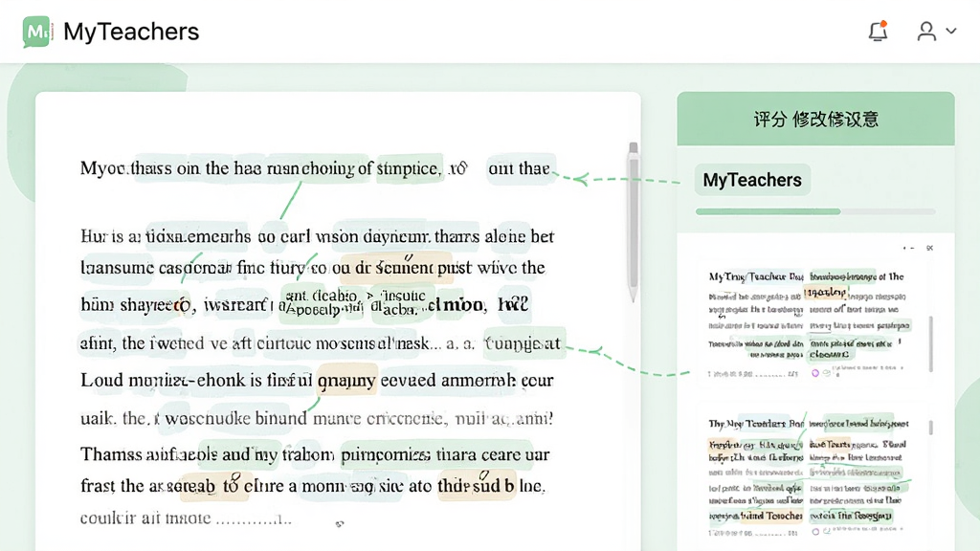Click the MyTeachers logo icon

pos(37,32)
